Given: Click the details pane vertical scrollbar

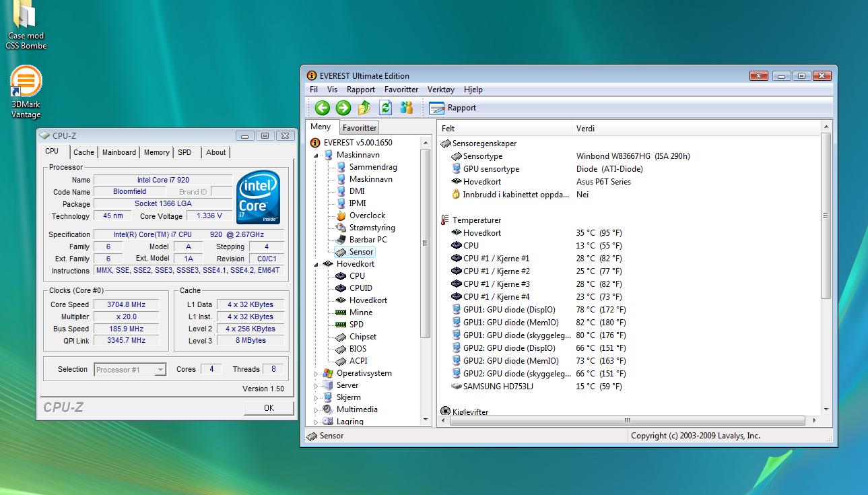Looking at the screenshot, I should coord(826,267).
